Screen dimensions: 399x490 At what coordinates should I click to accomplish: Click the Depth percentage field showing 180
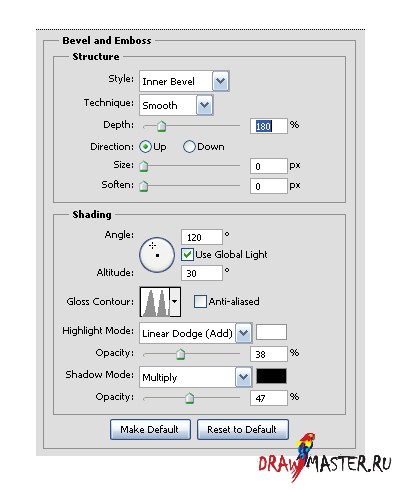pyautogui.click(x=269, y=126)
